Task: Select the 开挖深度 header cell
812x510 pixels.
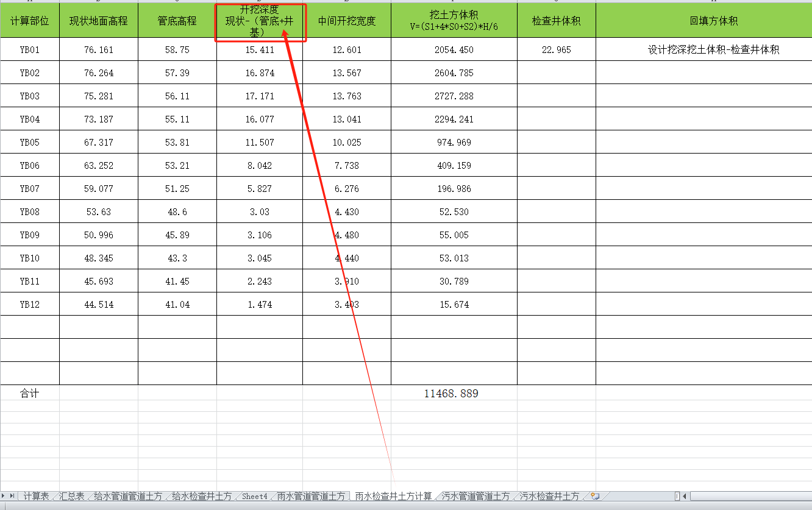Action: coord(260,21)
